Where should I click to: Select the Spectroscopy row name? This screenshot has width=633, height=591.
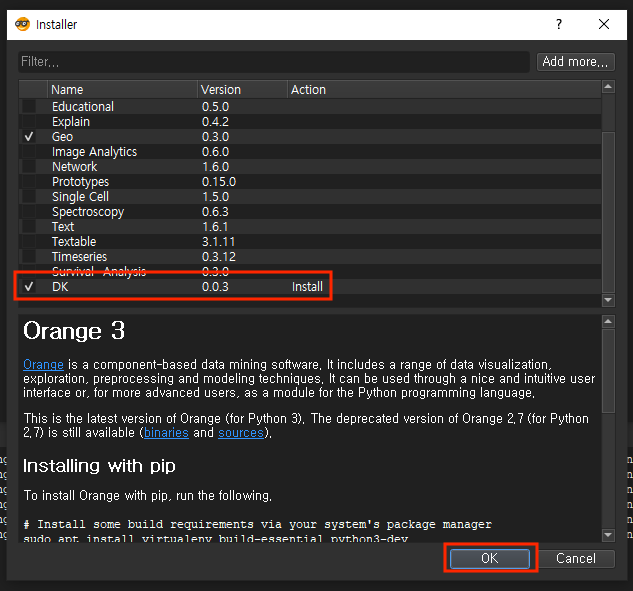tap(88, 212)
